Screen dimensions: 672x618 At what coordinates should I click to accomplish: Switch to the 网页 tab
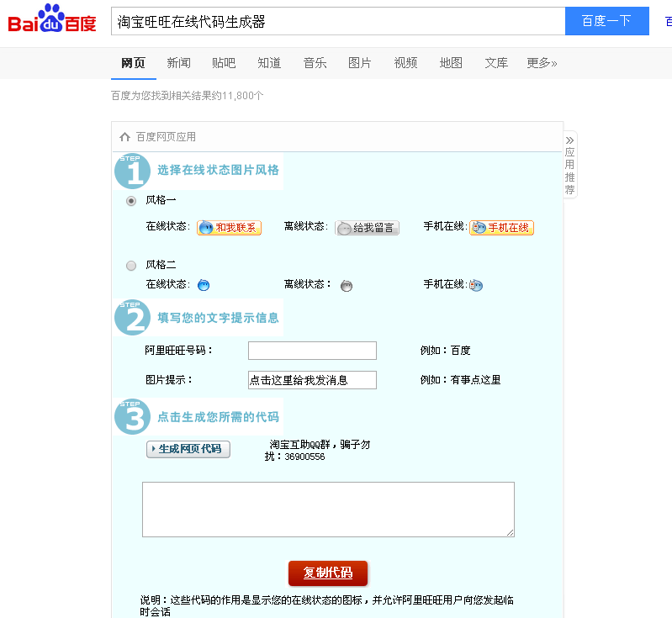tap(133, 63)
